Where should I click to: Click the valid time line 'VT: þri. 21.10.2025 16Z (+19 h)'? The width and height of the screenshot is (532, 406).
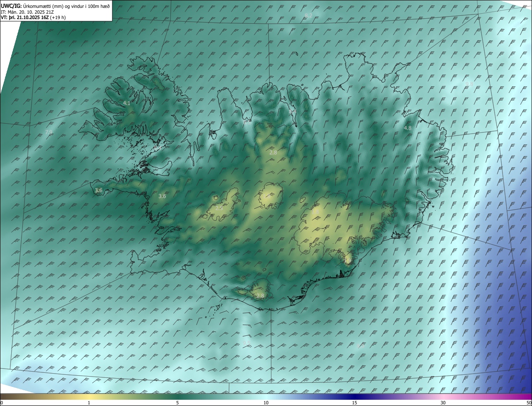coord(33,17)
